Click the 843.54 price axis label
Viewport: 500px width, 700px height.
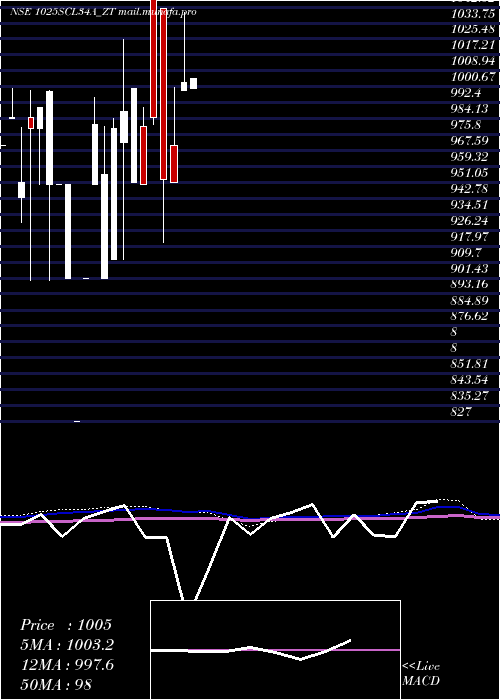point(469,380)
